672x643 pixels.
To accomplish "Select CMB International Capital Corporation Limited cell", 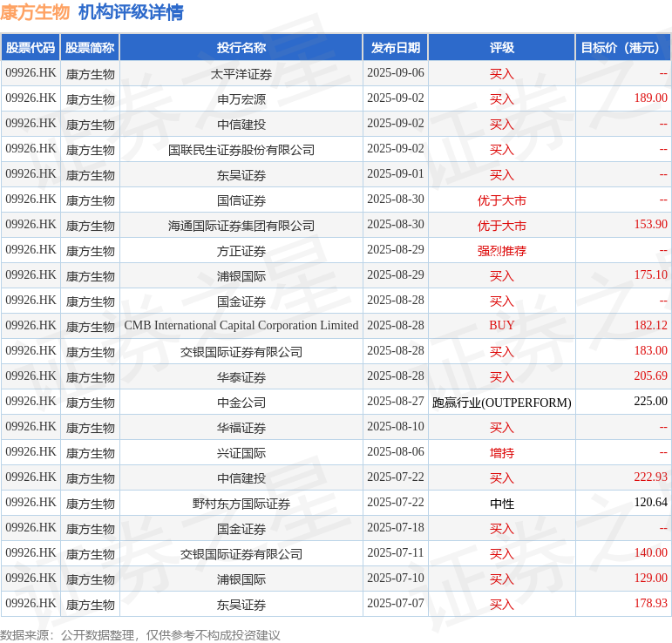I will (x=241, y=326).
